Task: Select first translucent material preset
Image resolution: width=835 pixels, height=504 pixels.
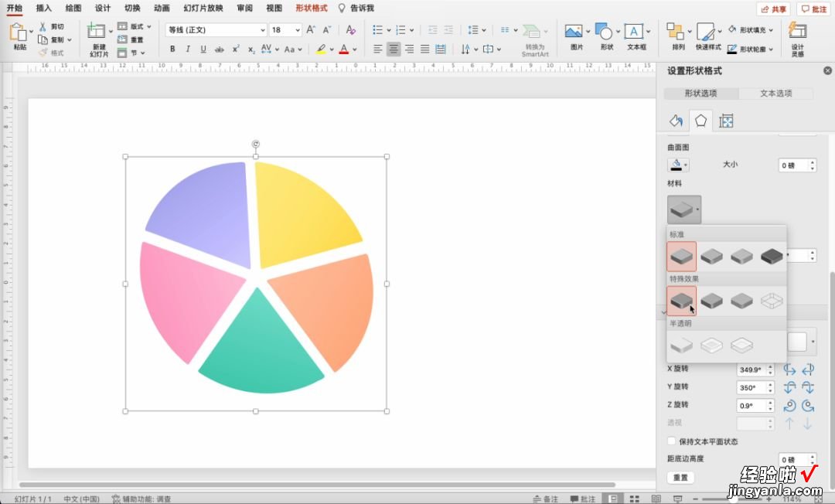Action: click(682, 346)
